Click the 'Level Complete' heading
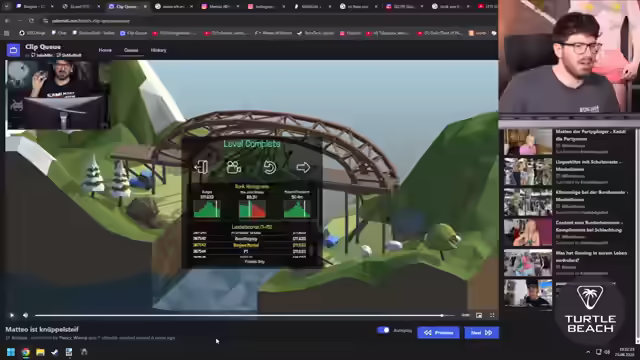The height and width of the screenshot is (360, 640). coord(252,144)
